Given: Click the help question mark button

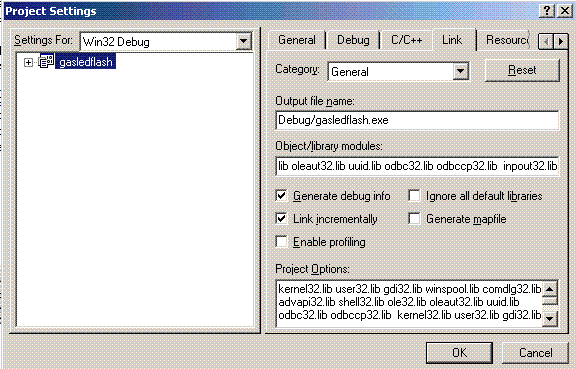Looking at the screenshot, I should tap(547, 11).
